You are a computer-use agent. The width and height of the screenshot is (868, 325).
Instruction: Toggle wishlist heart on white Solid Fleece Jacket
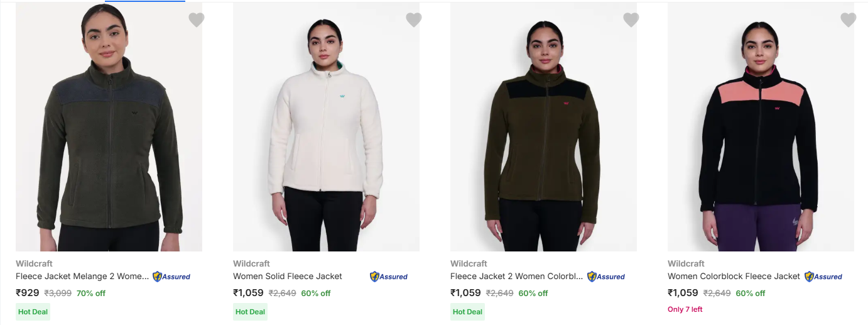(414, 20)
